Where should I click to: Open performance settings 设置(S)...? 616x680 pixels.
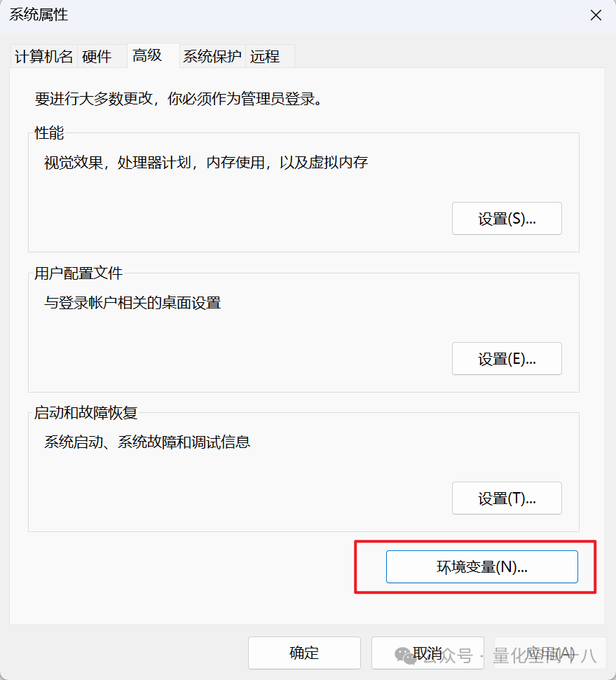point(507,219)
